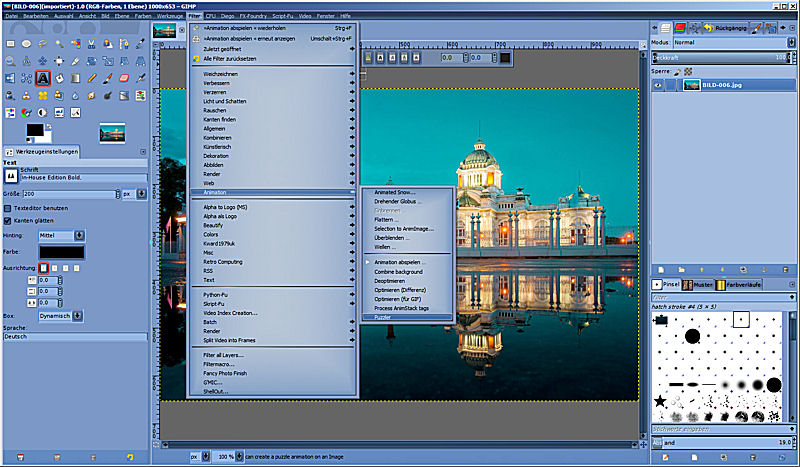This screenshot has height=467, width=800.
Task: Open the font size unit px dropdown
Action: [135, 194]
